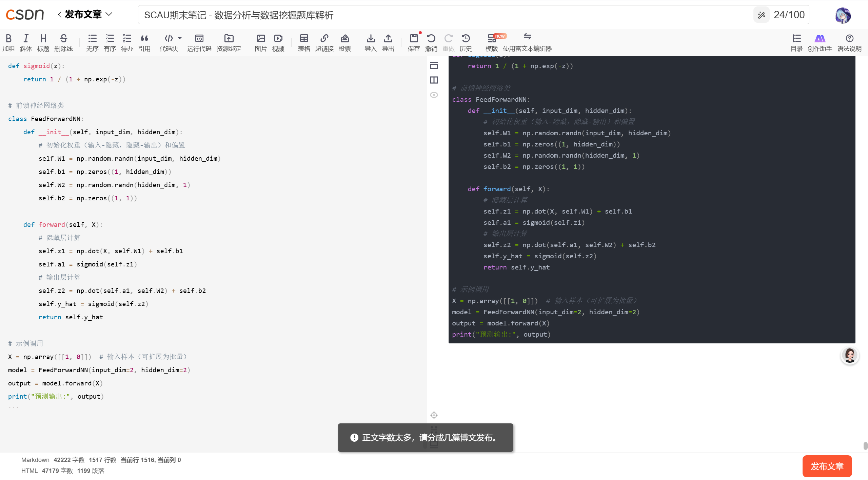Insert a table (表格)
The width and height of the screenshot is (868, 480).
pyautogui.click(x=304, y=43)
